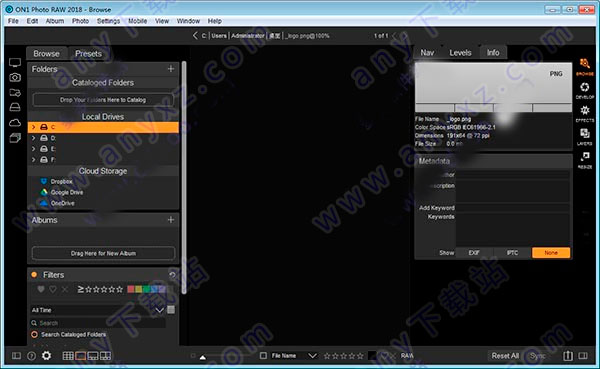The height and width of the screenshot is (369, 600).
Task: Switch to filmstrip view
Action: tap(93, 356)
